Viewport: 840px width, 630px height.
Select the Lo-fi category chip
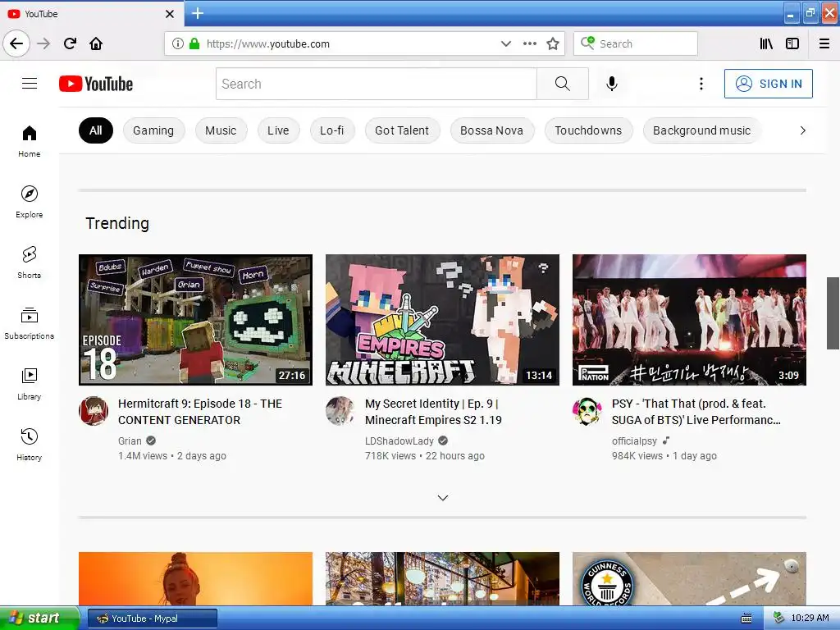point(332,130)
